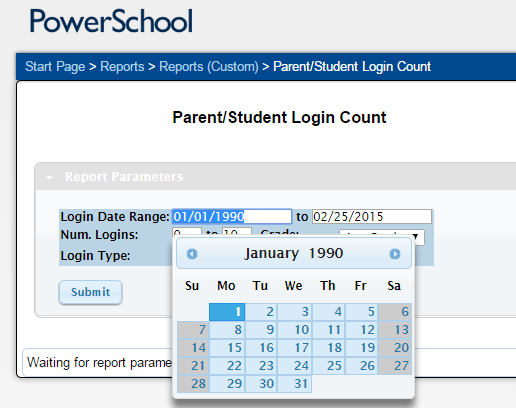Select January 5 in the calendar
Viewport: 516px width, 408px height.
click(x=362, y=312)
